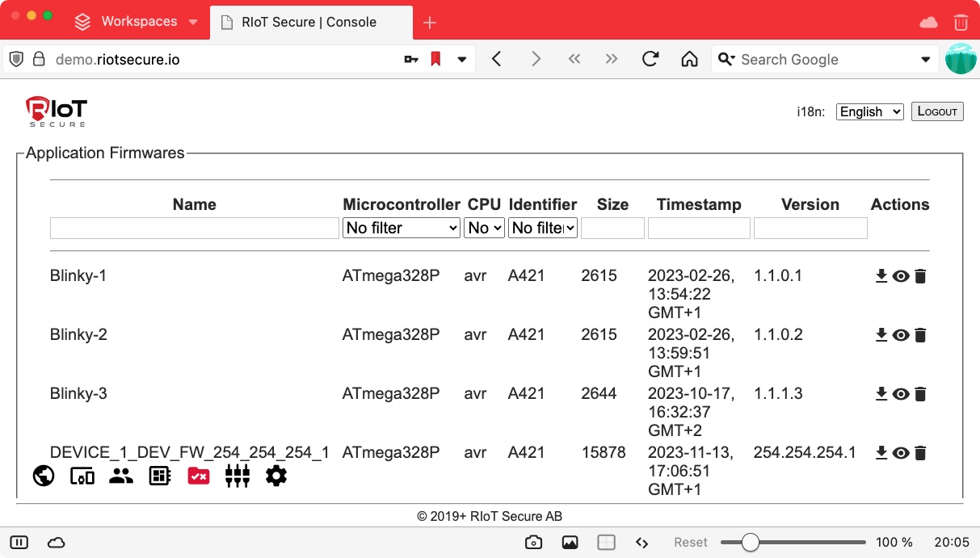Click the settings gear in bottom navigation

click(276, 476)
